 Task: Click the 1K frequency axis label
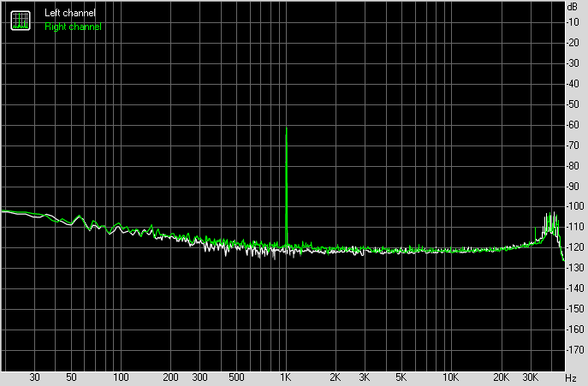(x=286, y=377)
